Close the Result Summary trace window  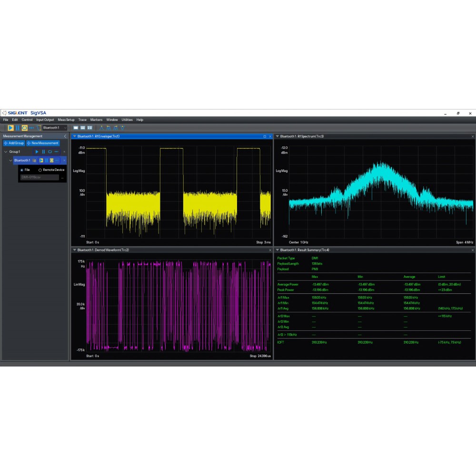[473, 250]
